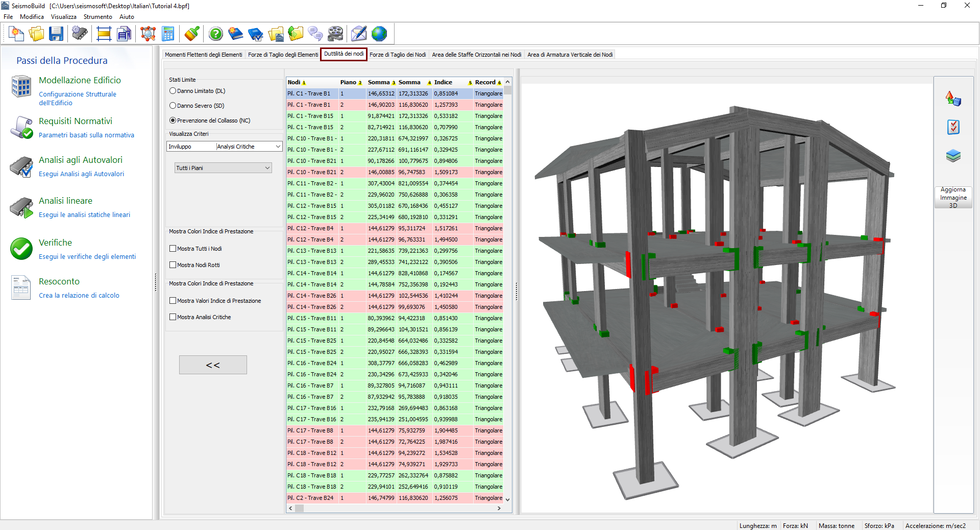Click the globe icon in toolbar
Screen dimensions: 980x530
[x=379, y=34]
